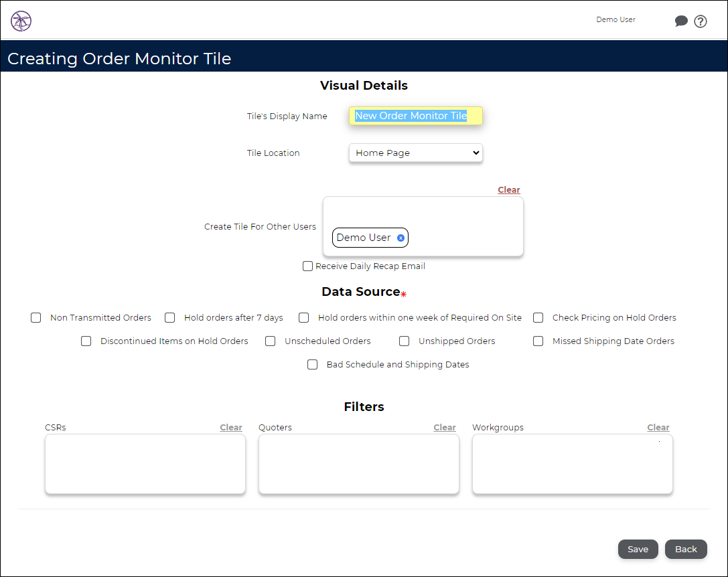Clear the Workgroups filter
Viewport: 728px width, 577px height.
point(658,427)
